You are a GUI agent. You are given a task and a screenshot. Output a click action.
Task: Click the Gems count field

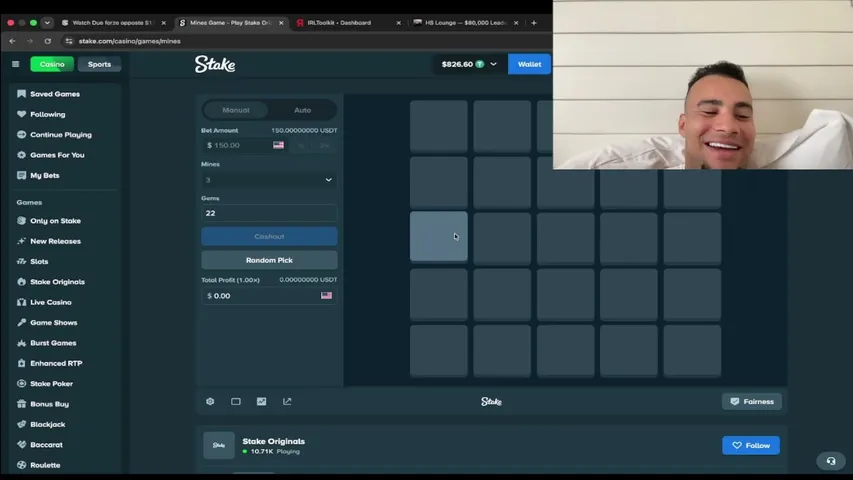[x=269, y=213]
